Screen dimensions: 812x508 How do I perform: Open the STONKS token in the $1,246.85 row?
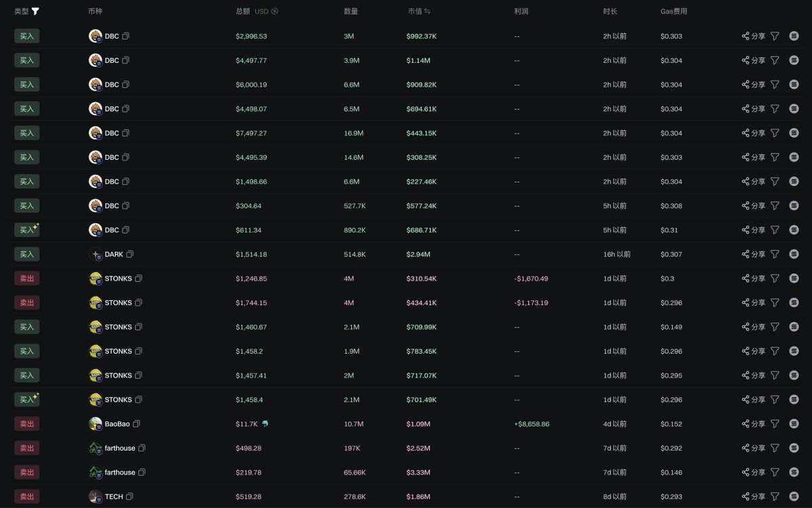118,279
